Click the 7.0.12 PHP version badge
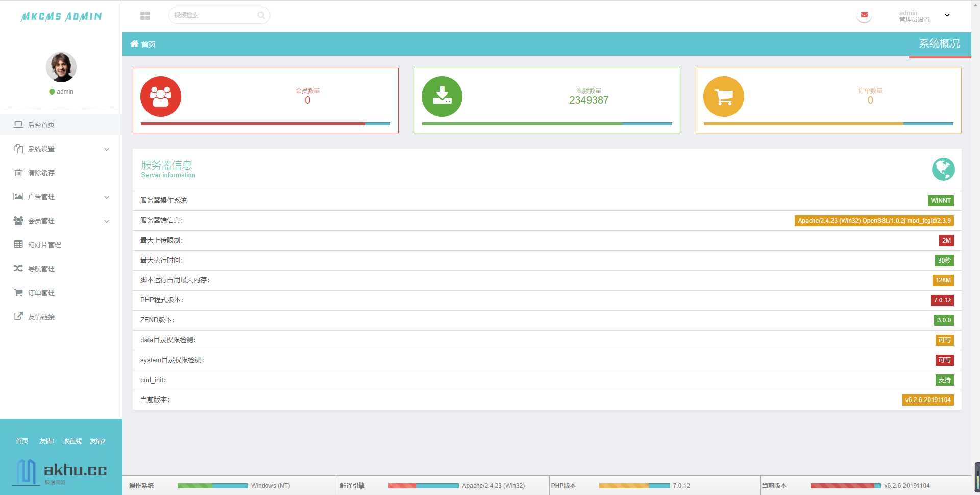The image size is (980, 495). (942, 300)
